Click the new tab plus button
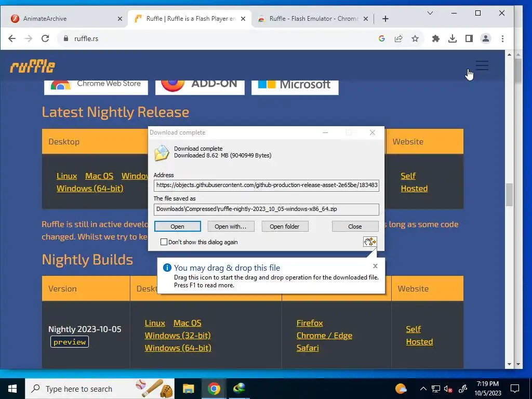The height and width of the screenshot is (399, 532). (x=385, y=19)
